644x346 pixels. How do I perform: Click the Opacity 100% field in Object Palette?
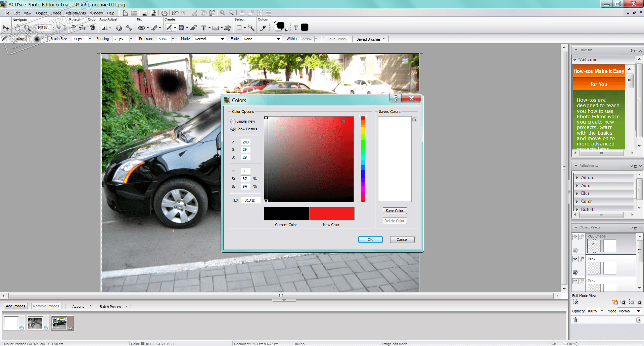(x=592, y=311)
